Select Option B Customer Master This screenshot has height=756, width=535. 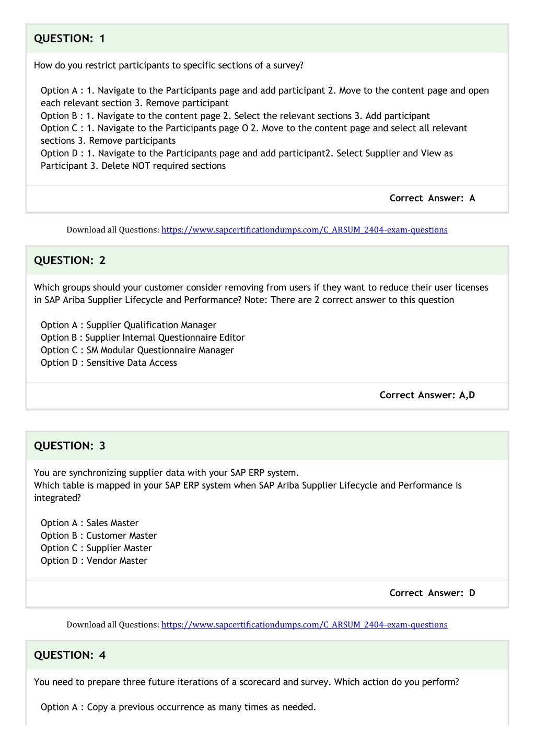click(x=99, y=536)
